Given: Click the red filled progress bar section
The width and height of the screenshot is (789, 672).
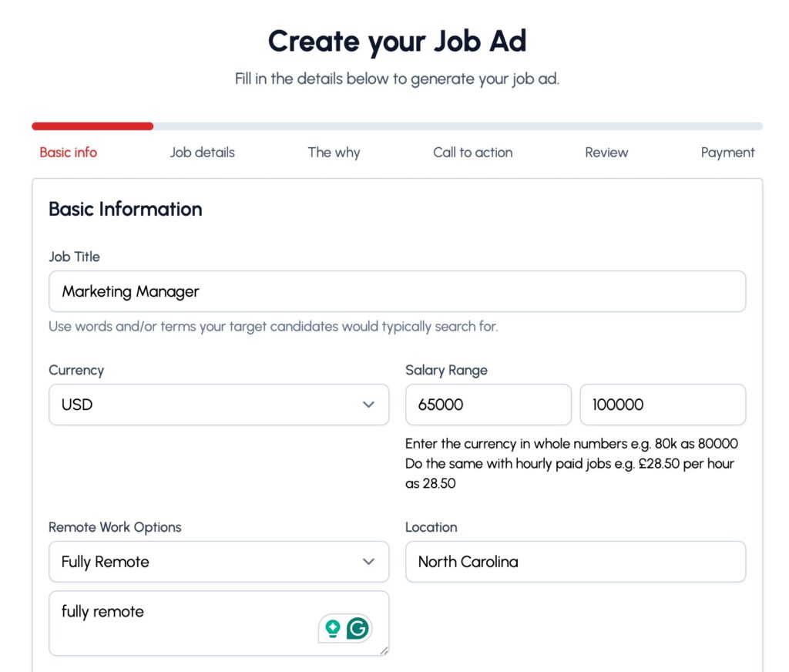Looking at the screenshot, I should coord(92,126).
